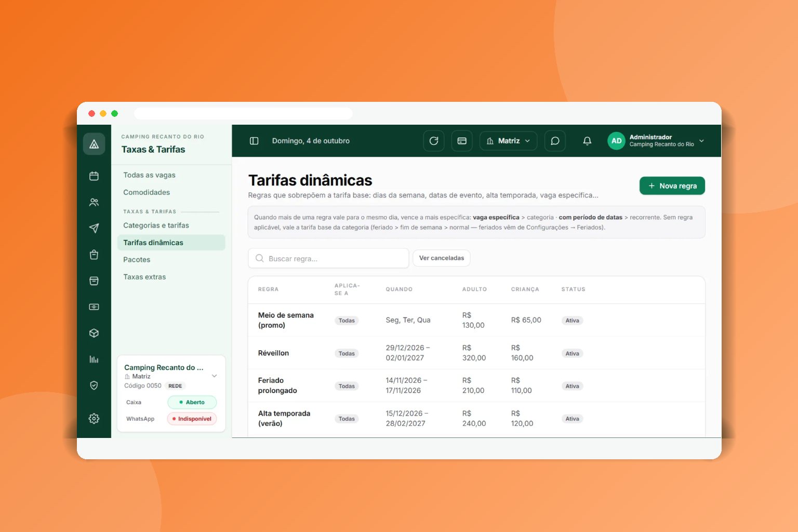Click the Seg, Ter, Qua cell
The height and width of the screenshot is (532, 798).
(408, 320)
